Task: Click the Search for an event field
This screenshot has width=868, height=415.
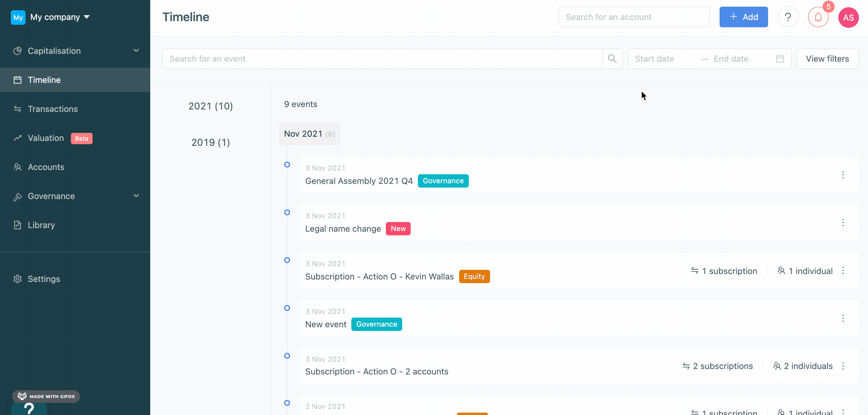Action: [371, 58]
